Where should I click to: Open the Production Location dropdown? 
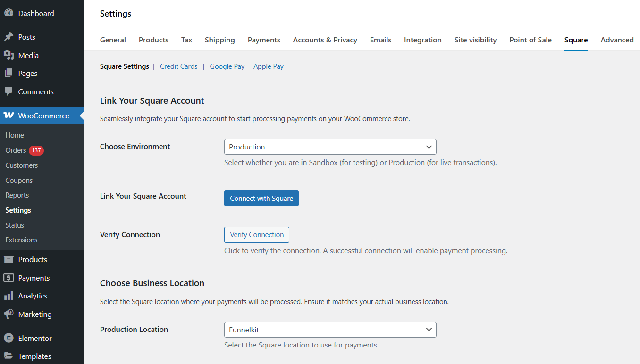point(330,330)
